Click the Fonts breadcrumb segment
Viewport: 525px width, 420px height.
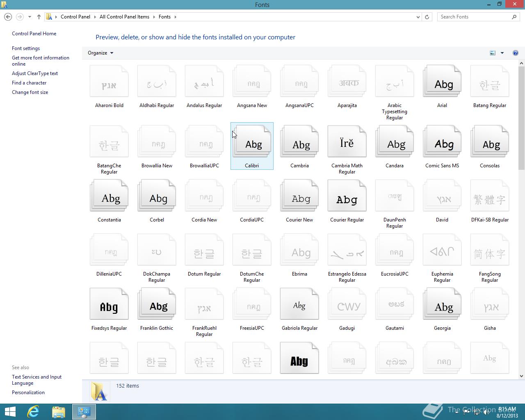point(164,17)
